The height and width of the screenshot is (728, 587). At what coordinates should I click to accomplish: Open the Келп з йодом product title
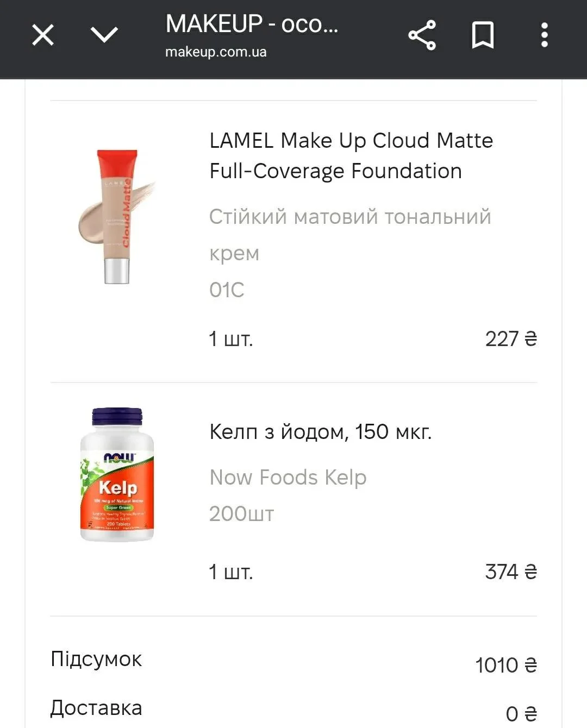pyautogui.click(x=320, y=432)
